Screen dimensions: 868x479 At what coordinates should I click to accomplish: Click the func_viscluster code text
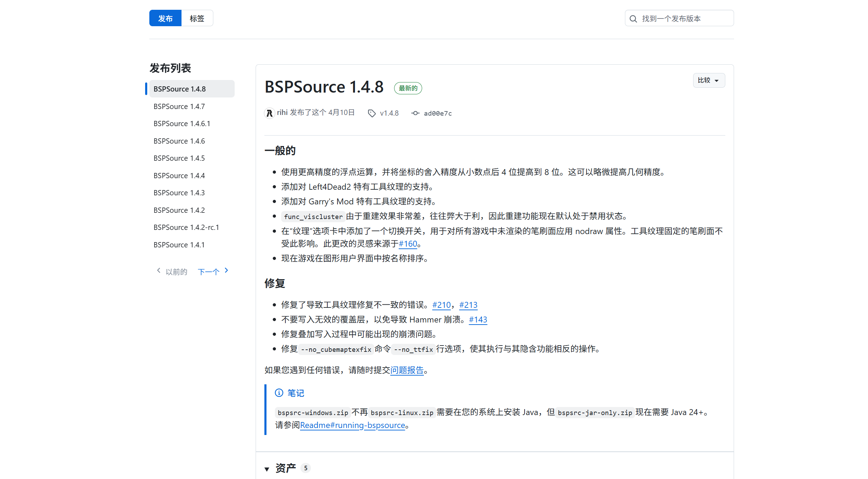click(313, 217)
